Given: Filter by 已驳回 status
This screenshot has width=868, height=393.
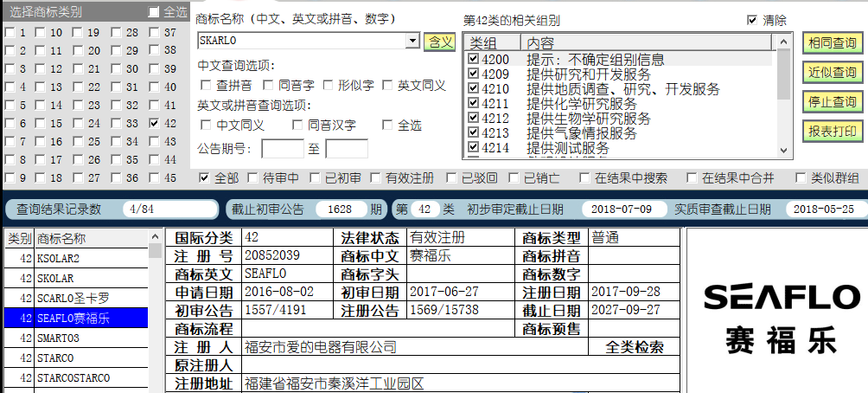Looking at the screenshot, I should pyautogui.click(x=451, y=178).
